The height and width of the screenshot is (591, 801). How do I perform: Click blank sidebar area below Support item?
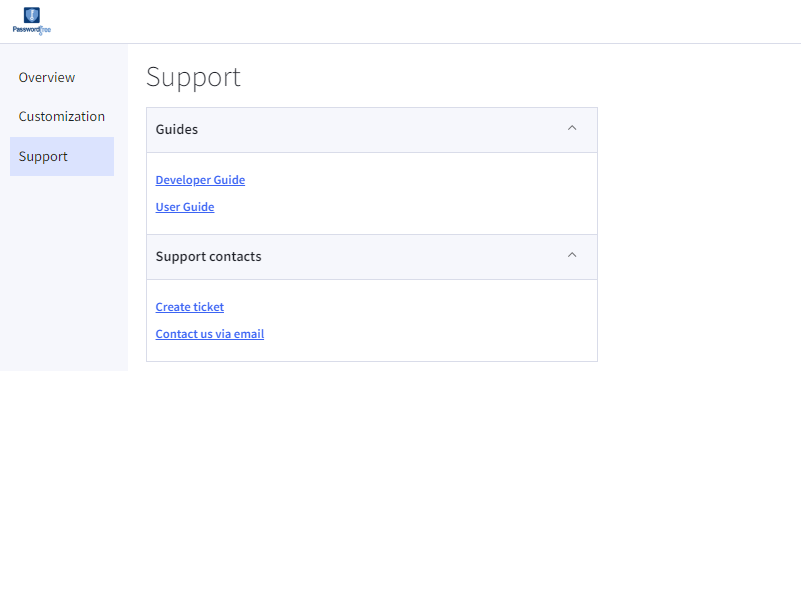click(62, 270)
